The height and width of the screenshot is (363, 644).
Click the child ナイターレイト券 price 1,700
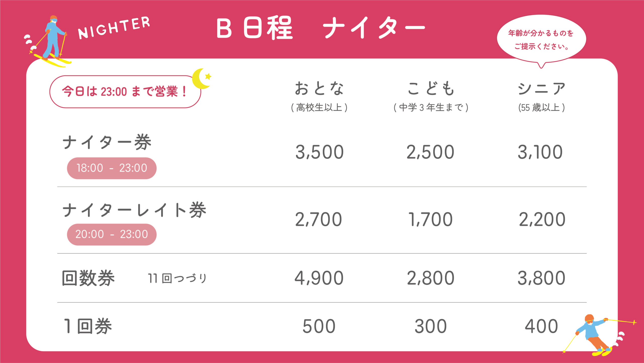(430, 219)
